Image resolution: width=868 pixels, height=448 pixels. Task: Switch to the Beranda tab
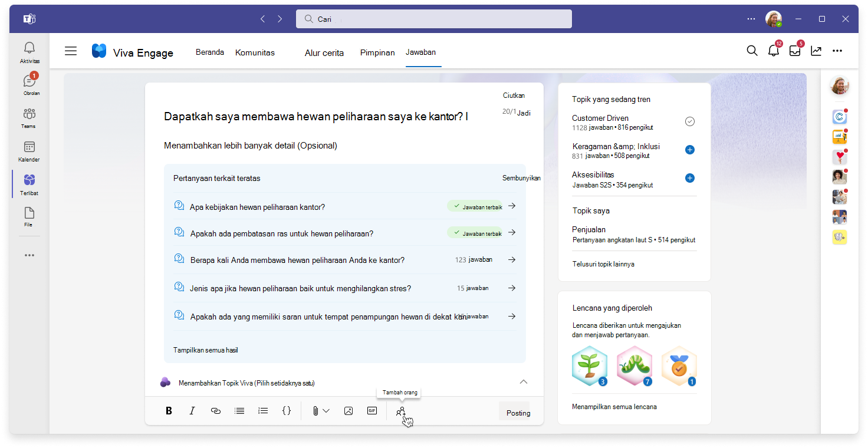(210, 52)
